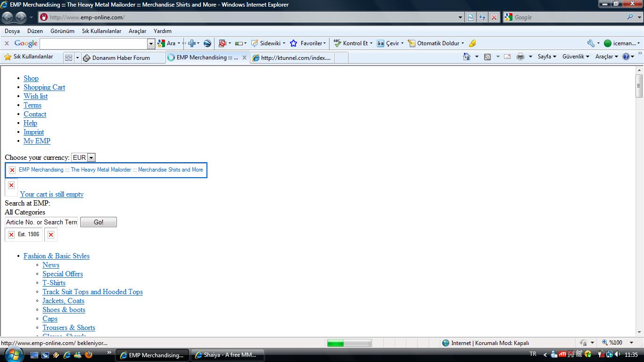Click the broken EMP Merchandising logo image
Screen dimensions: 644x362
tap(106, 170)
